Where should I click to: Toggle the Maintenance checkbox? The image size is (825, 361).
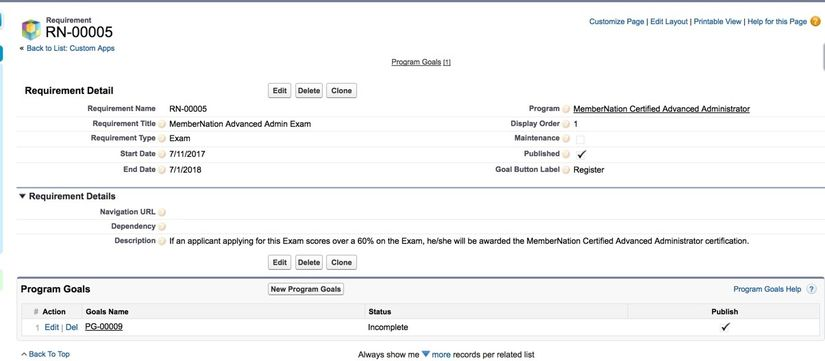point(580,139)
